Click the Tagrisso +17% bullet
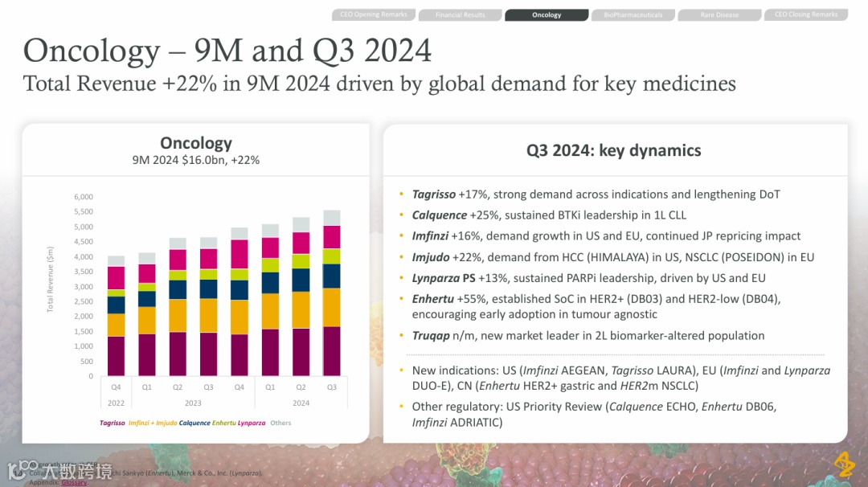The width and height of the screenshot is (868, 487). coord(596,194)
